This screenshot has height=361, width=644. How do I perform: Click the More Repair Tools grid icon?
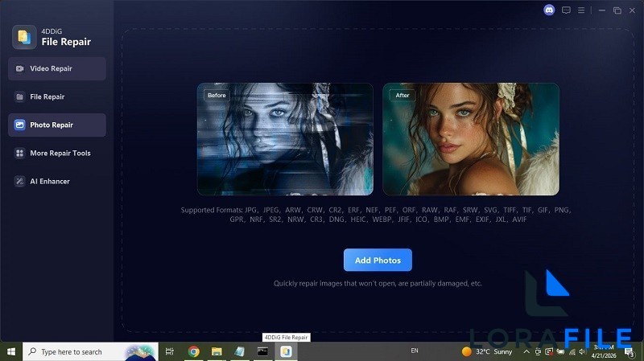point(19,153)
